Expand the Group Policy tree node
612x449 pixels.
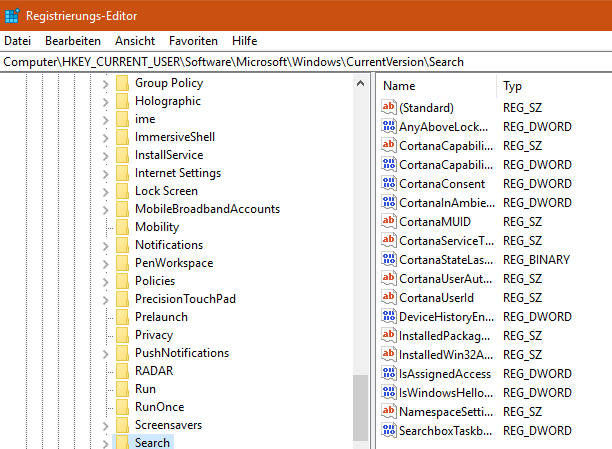click(x=106, y=83)
